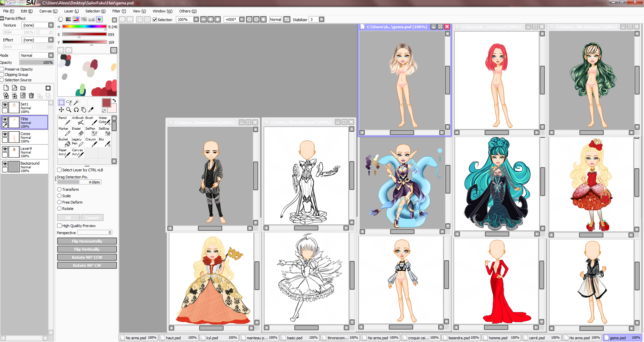Clear the layer with the eraser-page icon
644x342 pixels.
point(23,96)
